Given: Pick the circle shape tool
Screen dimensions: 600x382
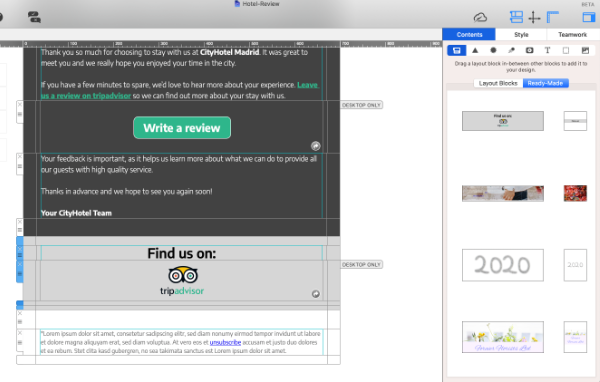Looking at the screenshot, I should click(x=493, y=51).
